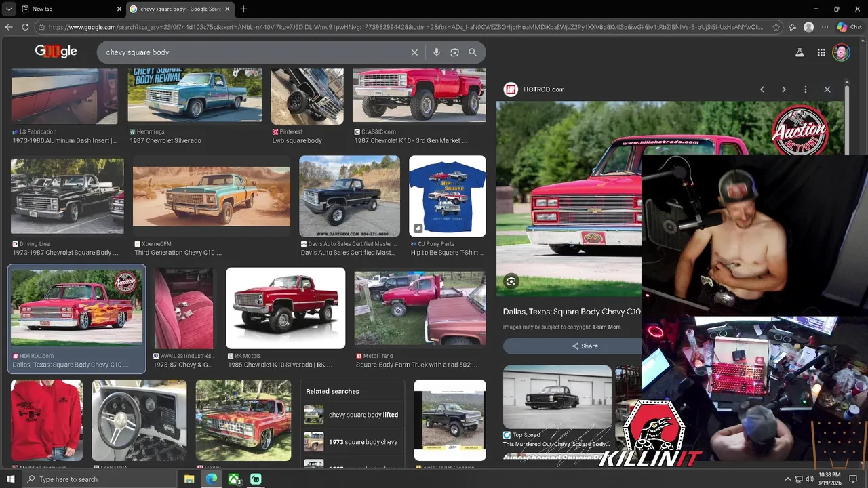The height and width of the screenshot is (488, 868).
Task: Open File Explorer from taskbar
Action: pyautogui.click(x=189, y=479)
